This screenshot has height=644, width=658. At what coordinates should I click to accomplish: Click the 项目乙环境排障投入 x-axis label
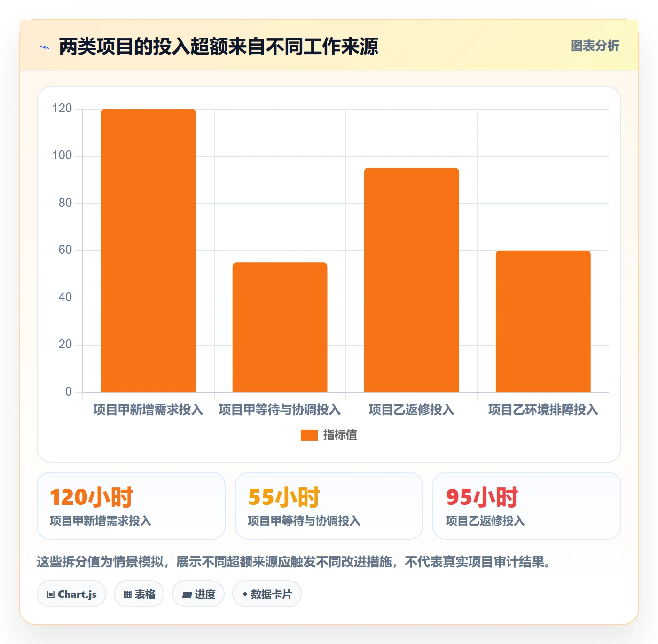coord(543,410)
